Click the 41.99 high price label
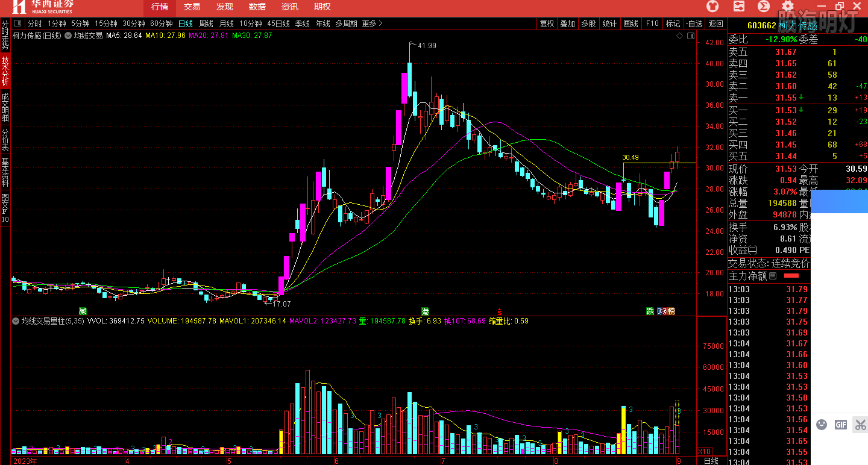868x465 pixels. pos(427,46)
